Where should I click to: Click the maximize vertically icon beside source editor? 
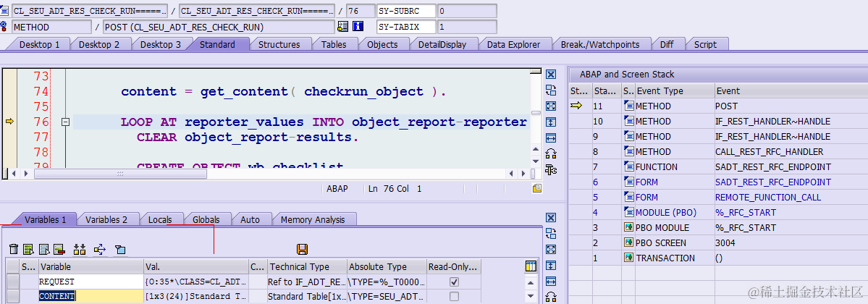coord(550,122)
